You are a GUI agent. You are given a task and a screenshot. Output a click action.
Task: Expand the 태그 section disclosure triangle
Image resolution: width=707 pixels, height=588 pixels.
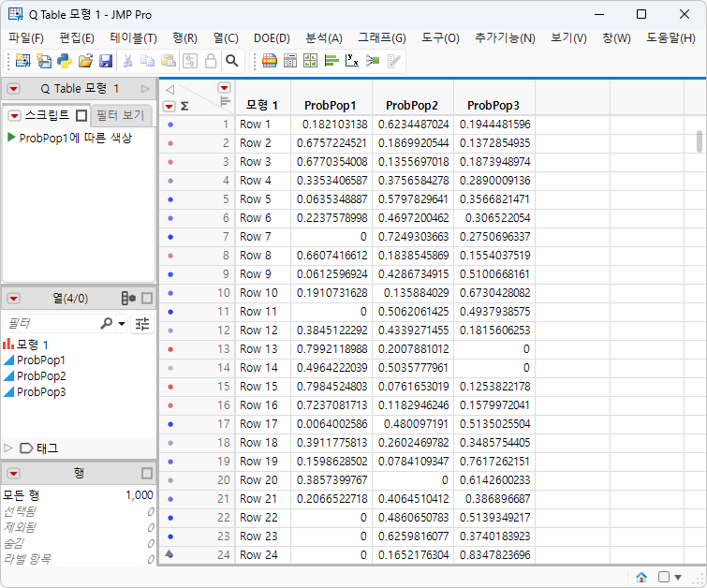pos(8,448)
